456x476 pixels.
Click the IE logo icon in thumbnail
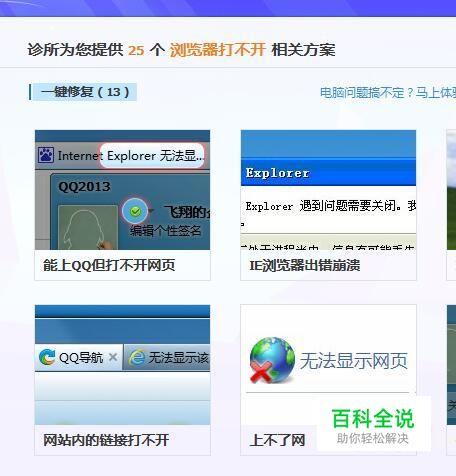[x=136, y=357]
